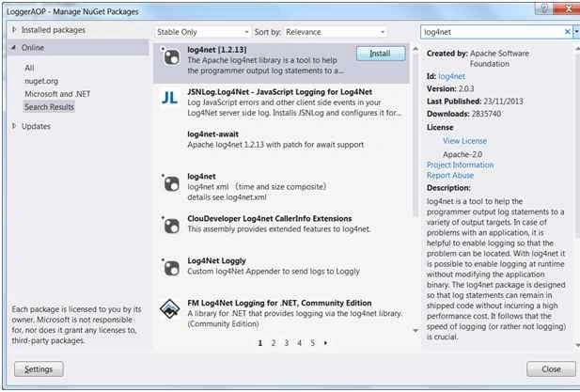
Task: Click the Apache-2.0 license text
Action: click(462, 154)
